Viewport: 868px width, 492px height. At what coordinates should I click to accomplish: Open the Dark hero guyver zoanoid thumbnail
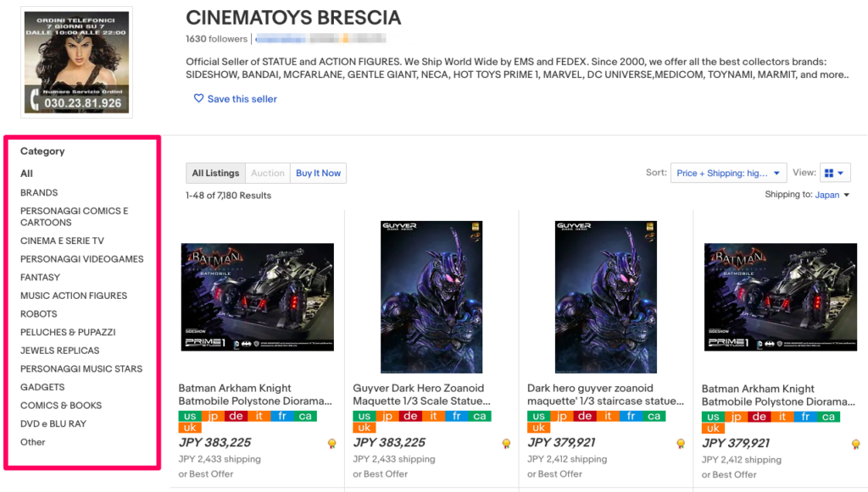pos(605,297)
